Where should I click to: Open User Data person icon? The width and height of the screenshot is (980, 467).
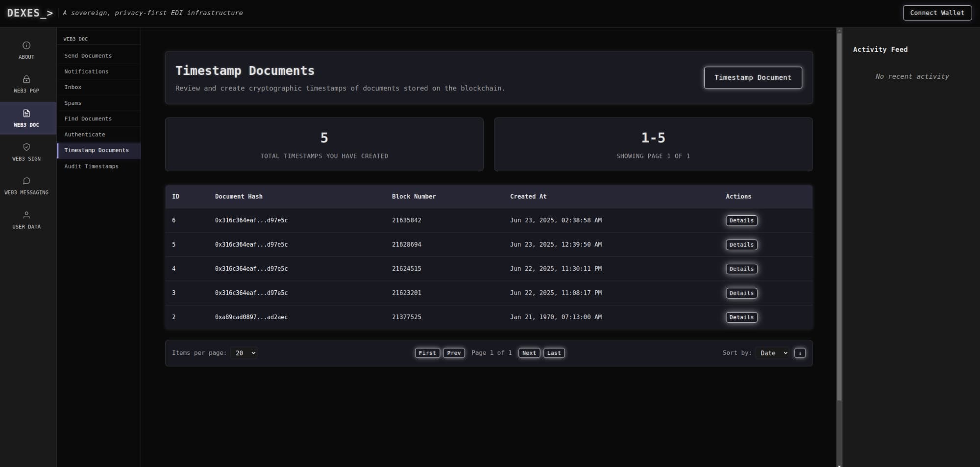coord(26,215)
